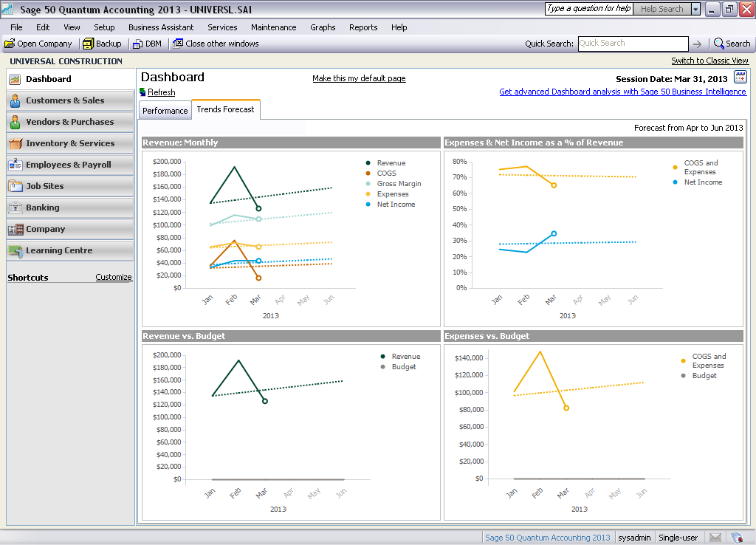Click the Quick Search input field

pyautogui.click(x=632, y=44)
